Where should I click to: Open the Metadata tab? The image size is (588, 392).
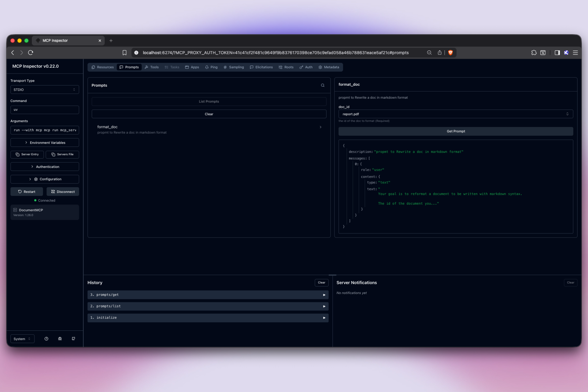click(329, 67)
